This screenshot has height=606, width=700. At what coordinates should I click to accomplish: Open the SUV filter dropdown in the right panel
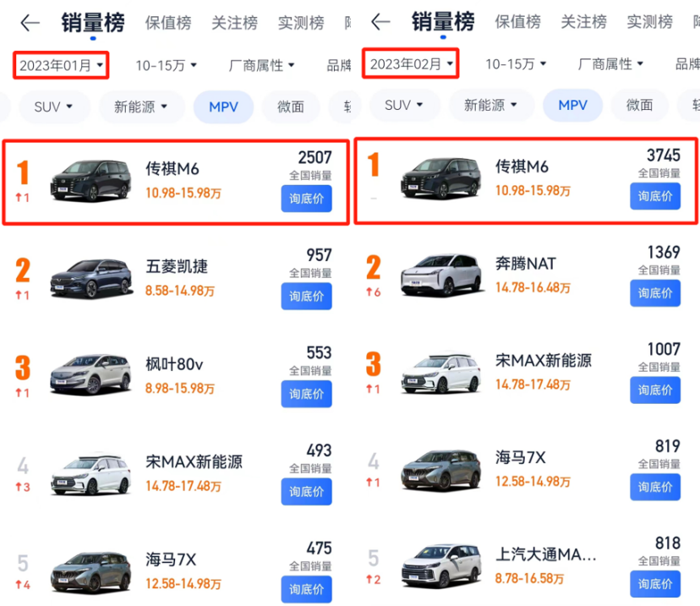(x=403, y=106)
